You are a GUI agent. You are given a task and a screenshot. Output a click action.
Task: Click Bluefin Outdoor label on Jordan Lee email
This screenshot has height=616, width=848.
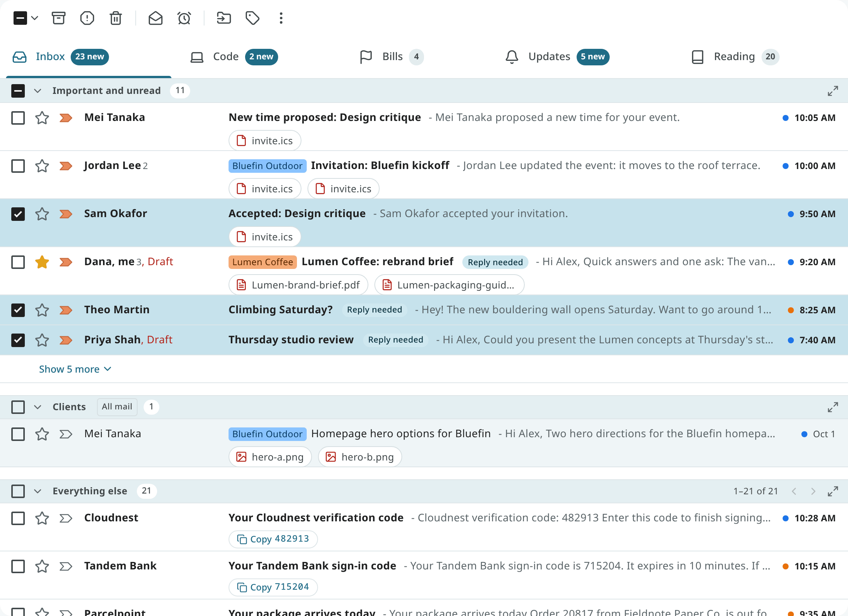pyautogui.click(x=267, y=166)
